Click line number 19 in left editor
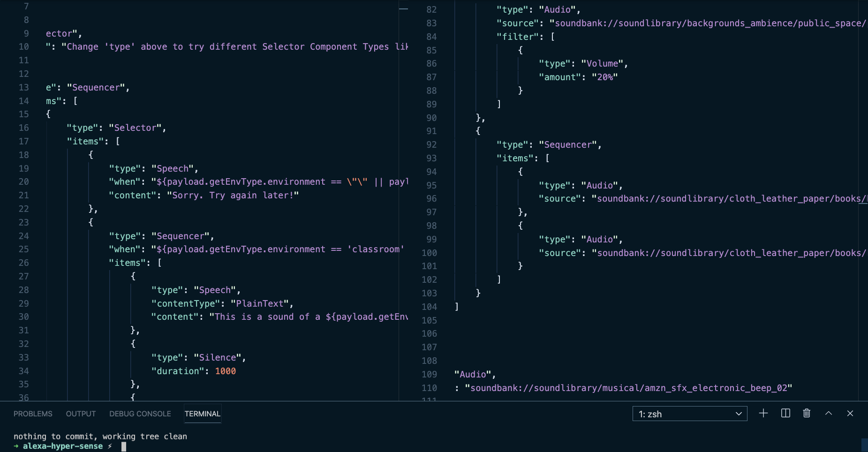868x452 pixels. tap(24, 168)
